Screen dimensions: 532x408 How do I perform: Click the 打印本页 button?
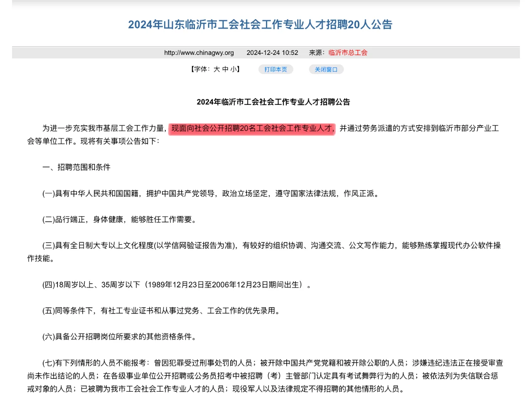[276, 69]
